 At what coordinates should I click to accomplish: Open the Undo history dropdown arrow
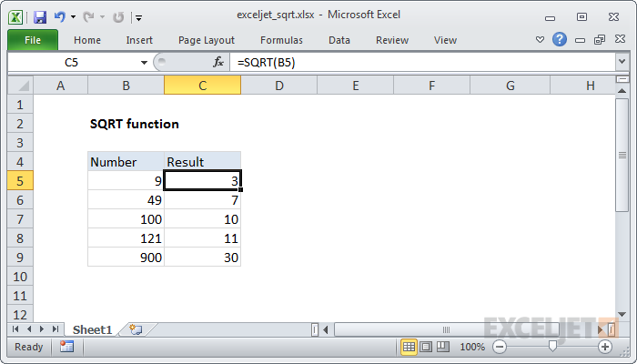coord(73,17)
